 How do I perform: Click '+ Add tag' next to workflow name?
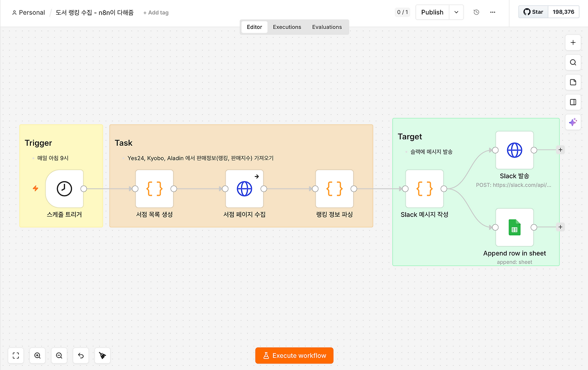pos(156,13)
